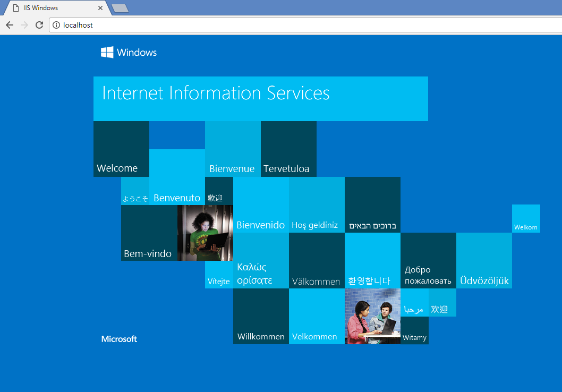Reload the localhost page
Screen dimensions: 562x392
pos(39,25)
